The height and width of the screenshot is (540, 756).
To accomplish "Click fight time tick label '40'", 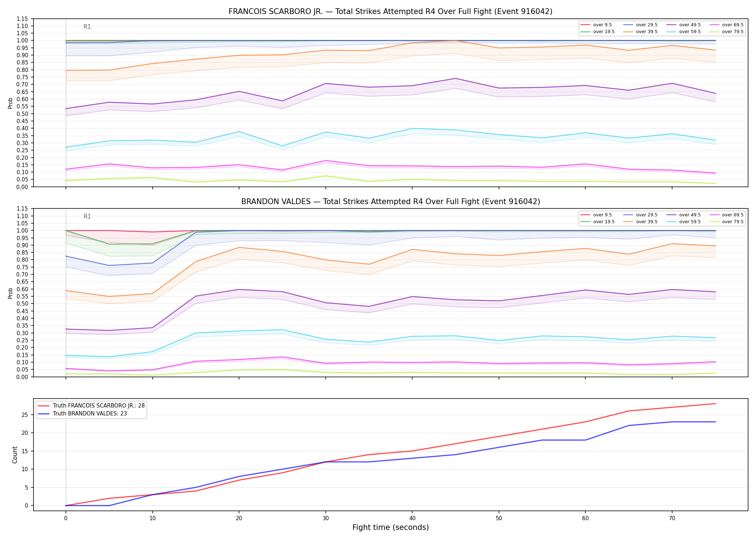I will [x=412, y=518].
